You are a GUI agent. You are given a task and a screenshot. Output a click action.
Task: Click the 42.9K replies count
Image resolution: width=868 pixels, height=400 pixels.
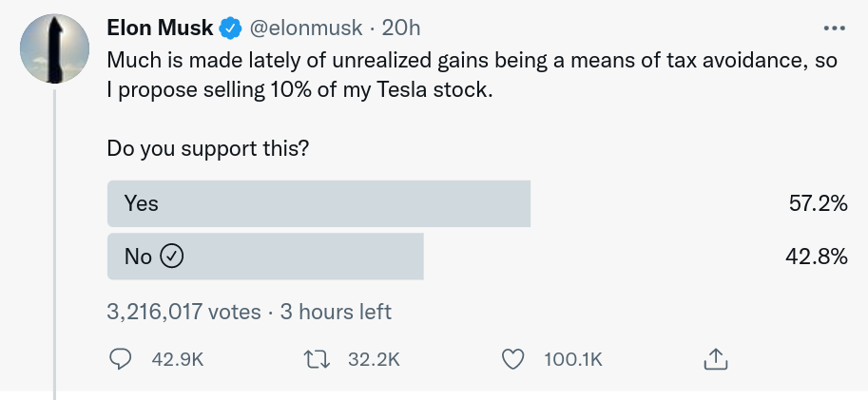tap(178, 360)
